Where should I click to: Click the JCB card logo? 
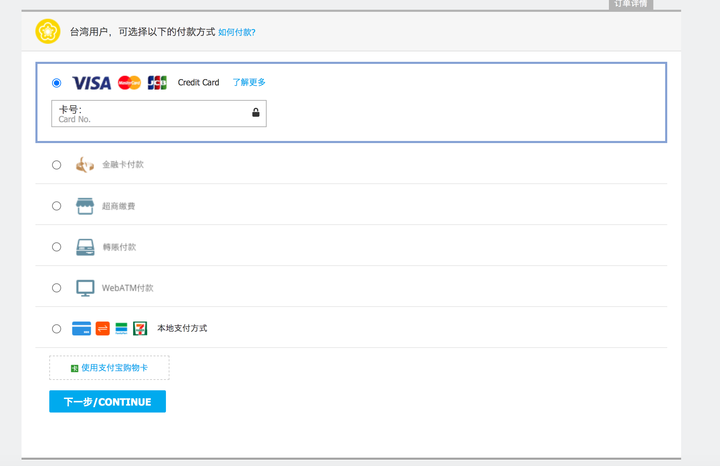(x=157, y=83)
